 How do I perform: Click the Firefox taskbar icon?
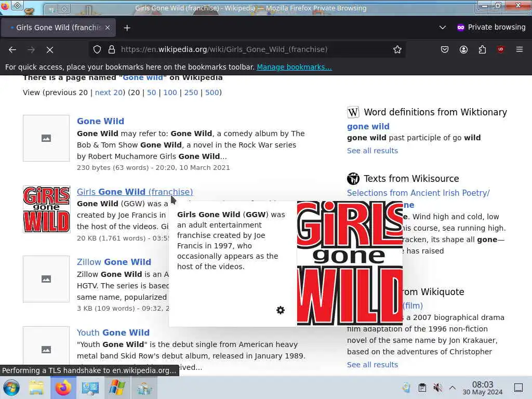(63, 388)
